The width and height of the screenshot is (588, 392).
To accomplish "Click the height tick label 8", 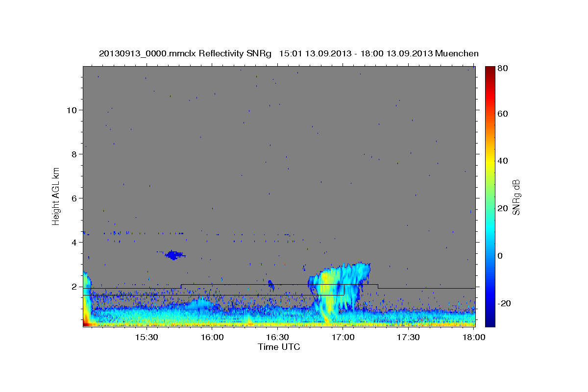I will pyautogui.click(x=73, y=154).
